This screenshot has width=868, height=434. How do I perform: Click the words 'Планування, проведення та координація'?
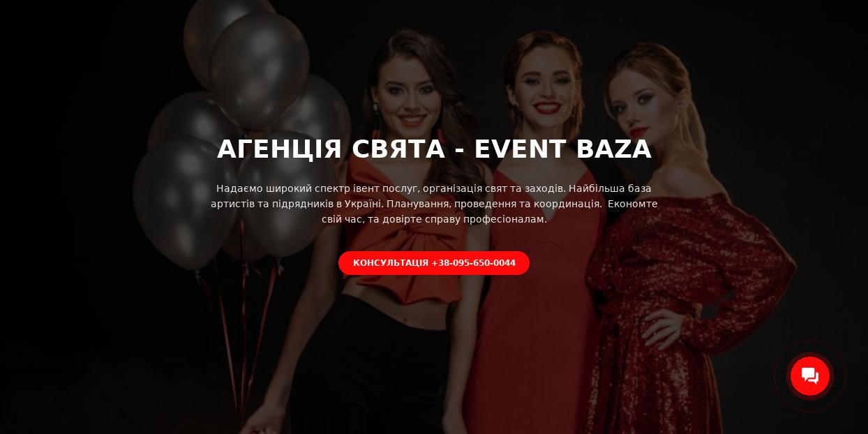(x=494, y=204)
